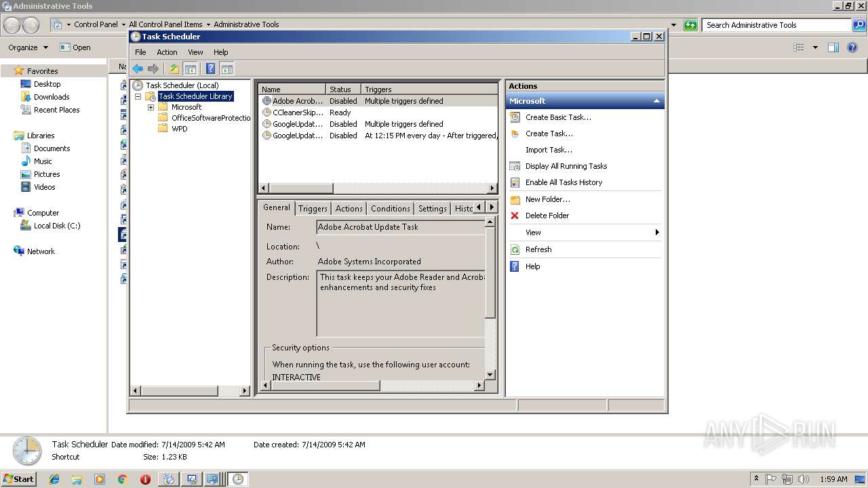Screen dimensions: 868x488
Task: Open the Action menu in Task Scheduler
Action: (167, 52)
